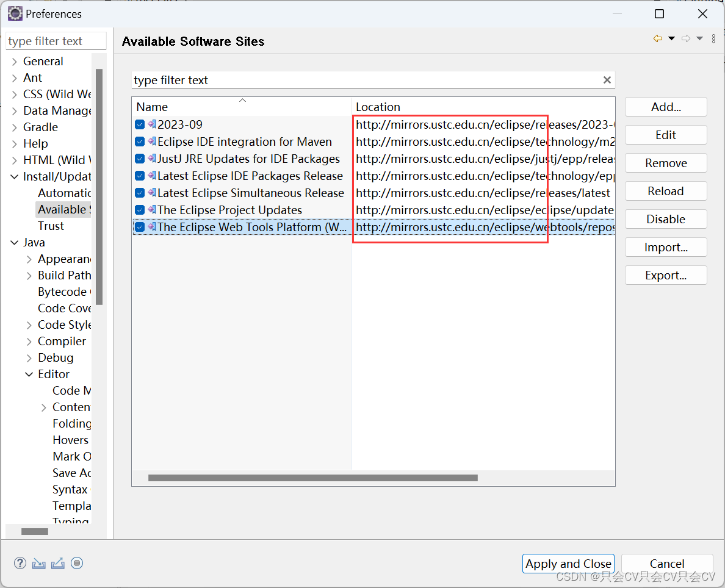
Task: Click the export preferences icon at bottom left
Action: (x=58, y=564)
